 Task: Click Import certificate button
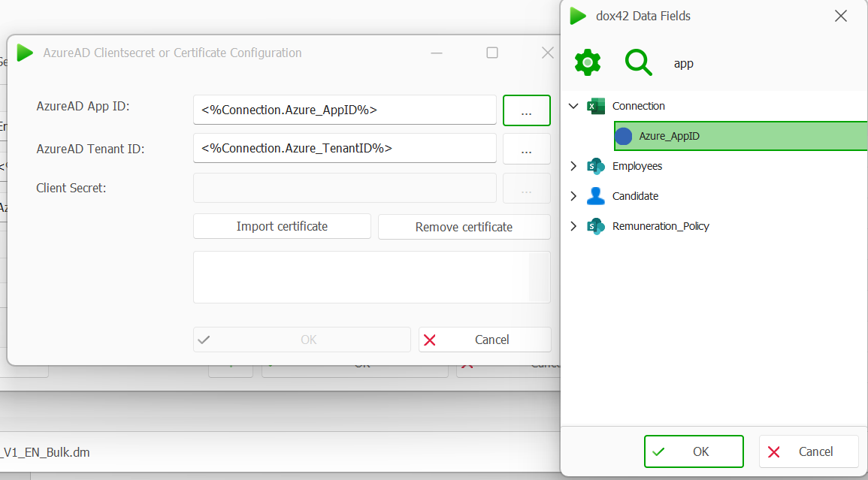coord(282,226)
